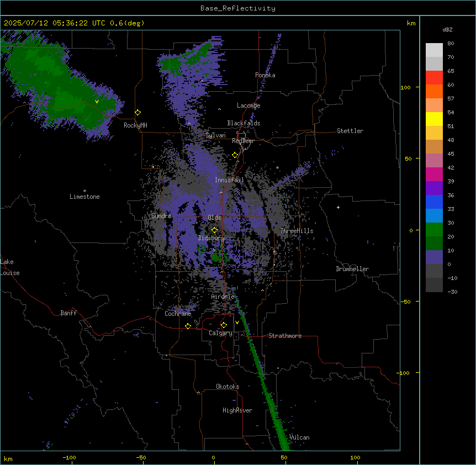Click the yellow V marker inside the northwest green echo
Image resolution: width=476 pixels, height=465 pixels.
click(x=97, y=102)
